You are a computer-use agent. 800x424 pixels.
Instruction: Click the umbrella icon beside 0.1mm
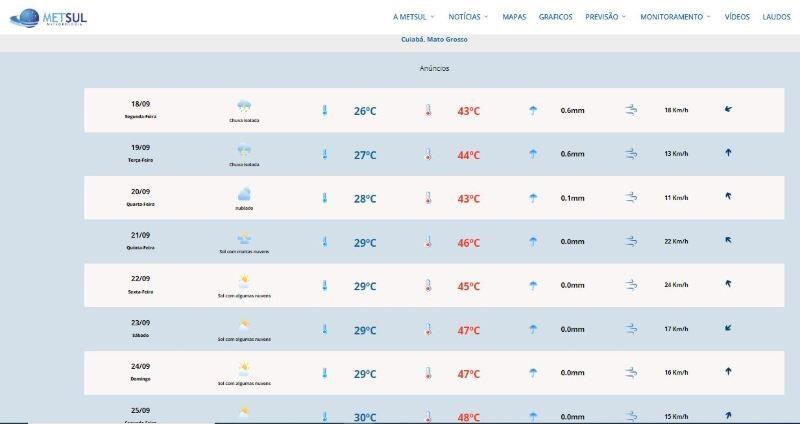pyautogui.click(x=533, y=198)
